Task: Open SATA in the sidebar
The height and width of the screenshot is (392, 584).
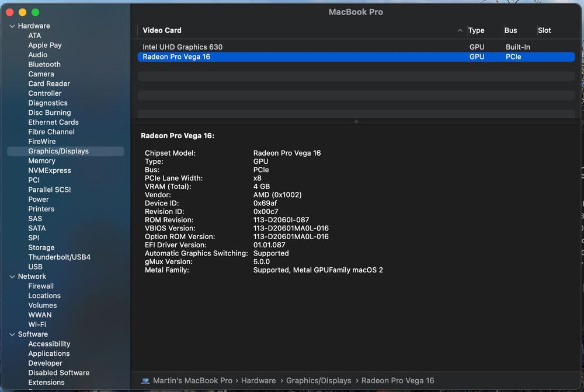Action: 37,229
